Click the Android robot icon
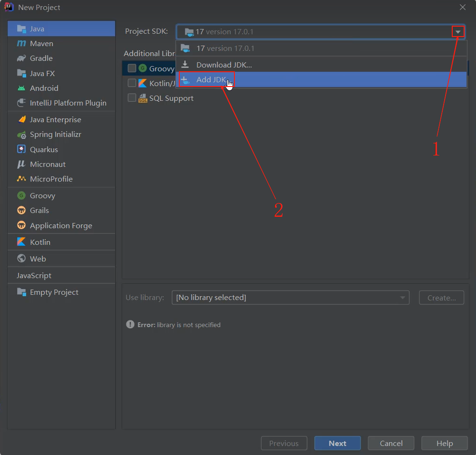 coord(21,88)
